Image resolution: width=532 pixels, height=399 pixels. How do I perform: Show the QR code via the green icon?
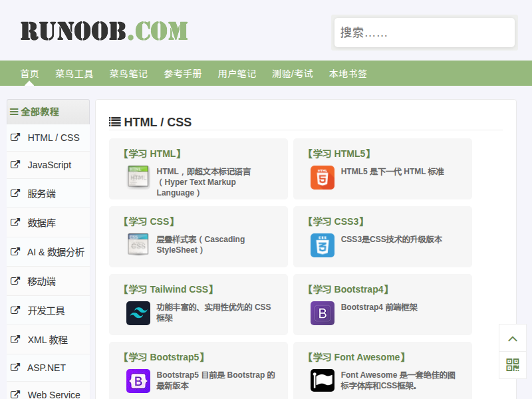point(513,364)
